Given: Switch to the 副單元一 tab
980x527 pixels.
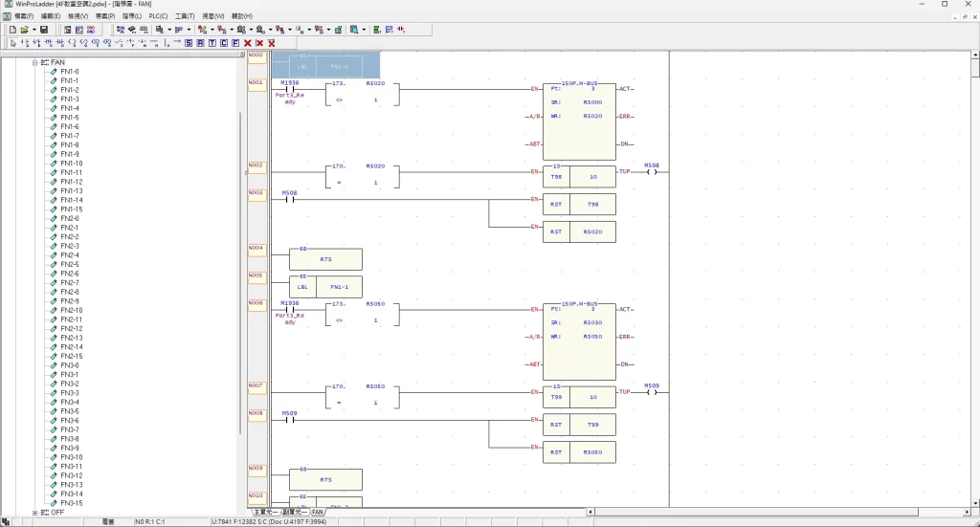Looking at the screenshot, I should 295,513.
